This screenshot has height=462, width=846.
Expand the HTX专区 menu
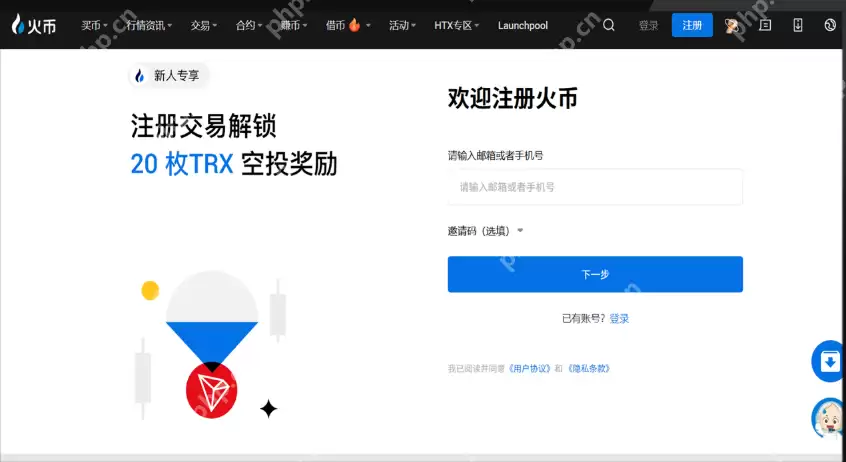pos(456,25)
